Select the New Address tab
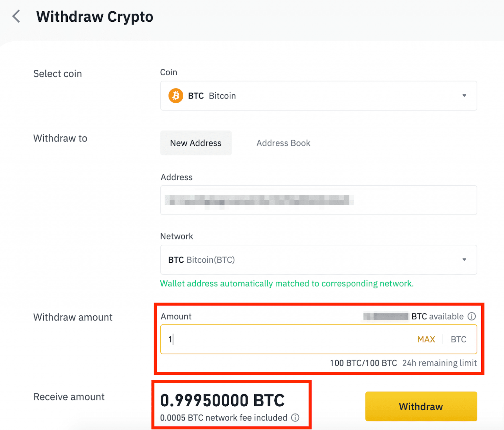The height and width of the screenshot is (430, 504). pyautogui.click(x=196, y=143)
